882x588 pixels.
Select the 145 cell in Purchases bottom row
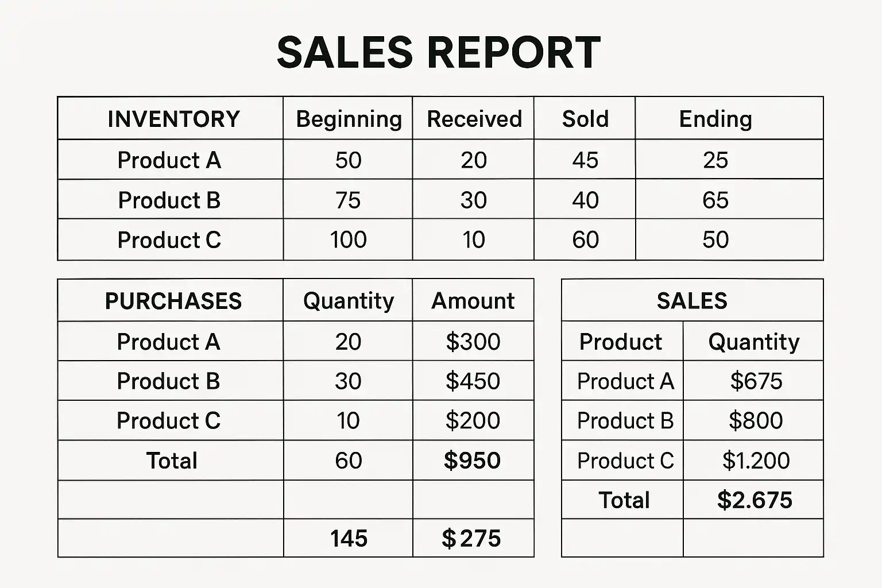tap(349, 539)
